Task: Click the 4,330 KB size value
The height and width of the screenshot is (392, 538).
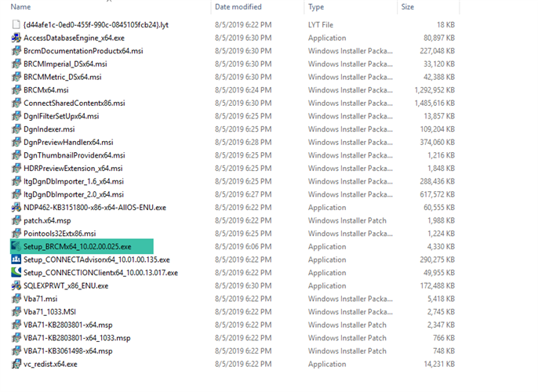Action: coord(441,246)
